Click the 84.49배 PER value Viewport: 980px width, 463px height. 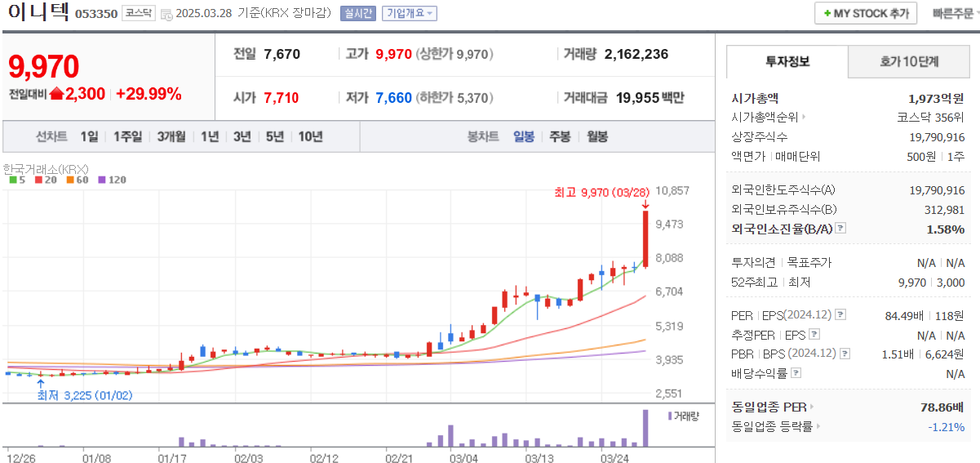[904, 315]
